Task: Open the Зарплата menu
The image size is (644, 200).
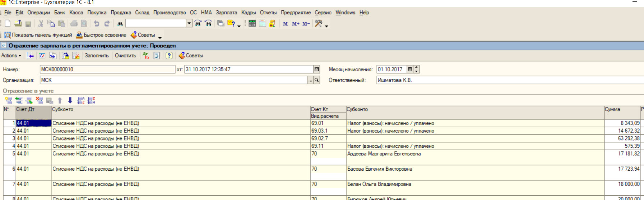Action: tap(226, 13)
